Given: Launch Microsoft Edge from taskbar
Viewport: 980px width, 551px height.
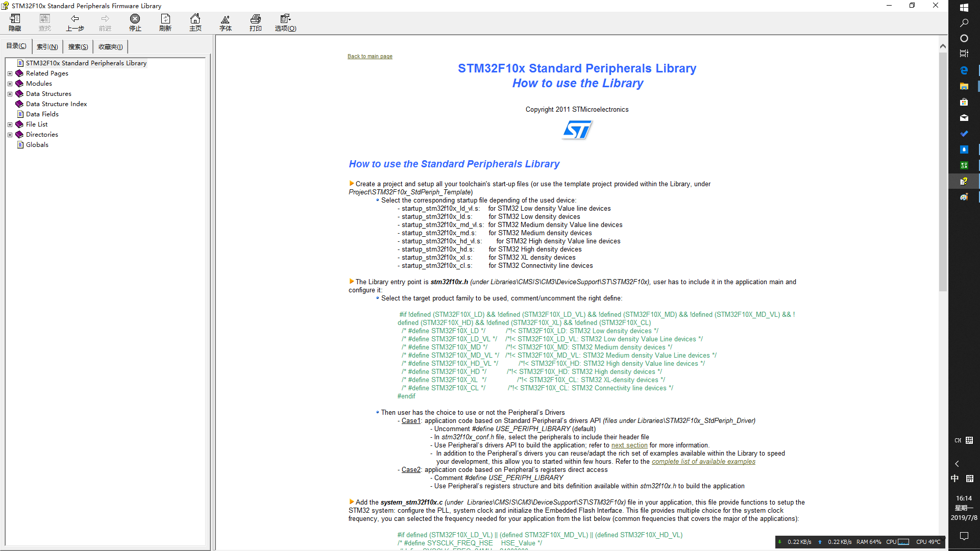Looking at the screenshot, I should click(964, 70).
